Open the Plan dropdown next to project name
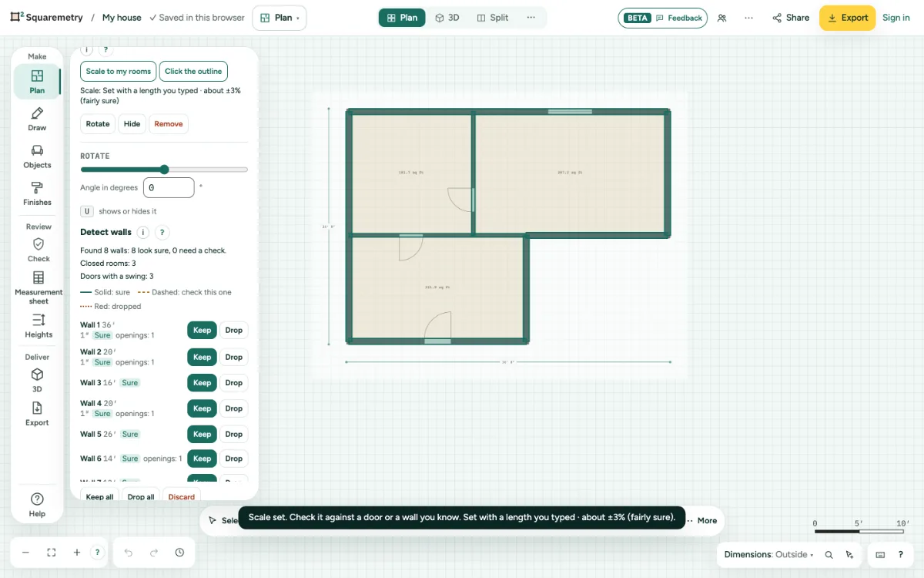 279,18
